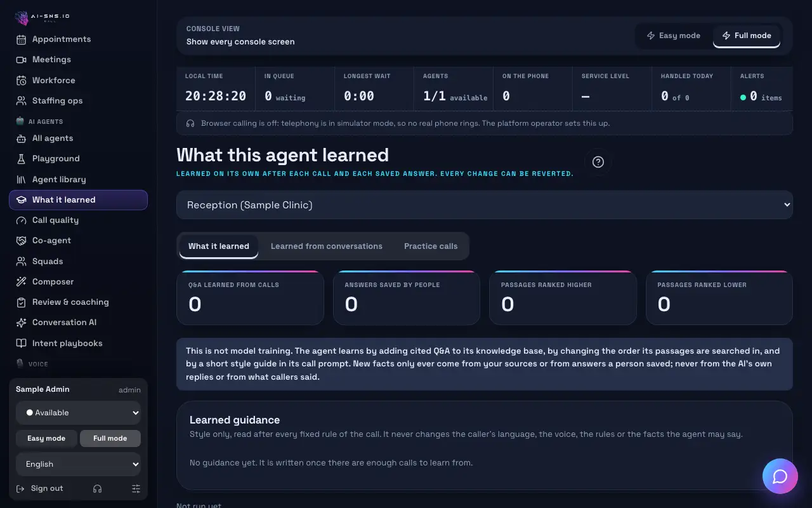Switch to the Practice calls tab

tap(431, 246)
